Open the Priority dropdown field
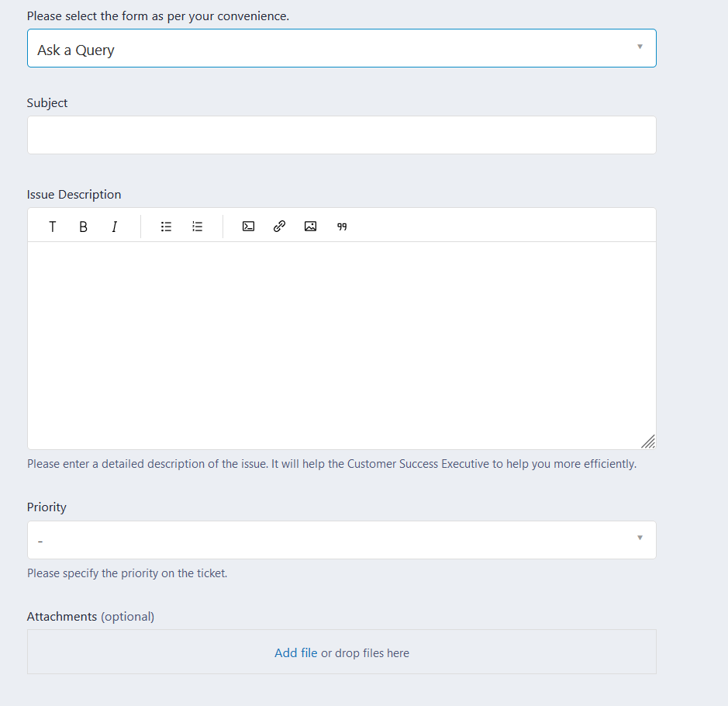Image resolution: width=728 pixels, height=706 pixels. (342, 540)
